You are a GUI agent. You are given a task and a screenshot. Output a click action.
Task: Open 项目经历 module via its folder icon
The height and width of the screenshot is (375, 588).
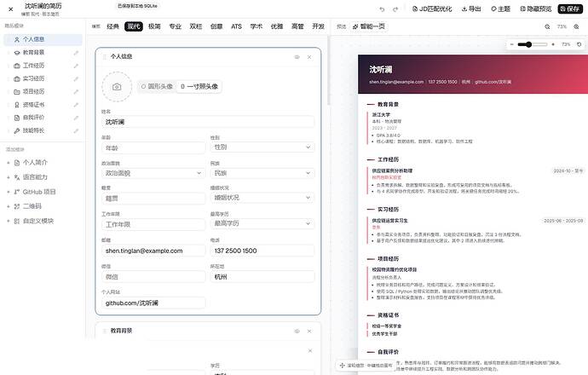[17, 91]
